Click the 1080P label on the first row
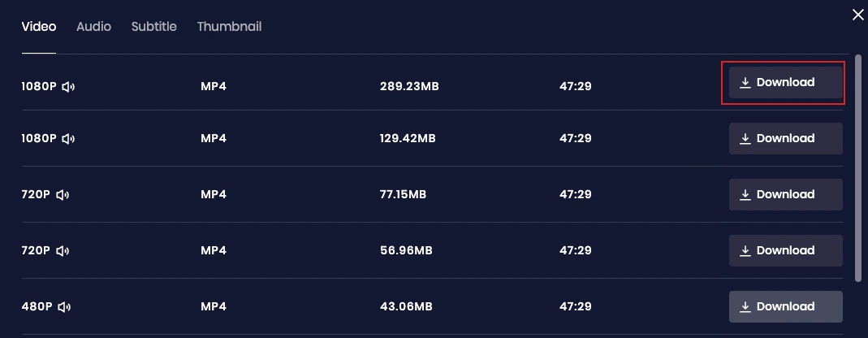This screenshot has height=338, width=868. click(x=39, y=83)
